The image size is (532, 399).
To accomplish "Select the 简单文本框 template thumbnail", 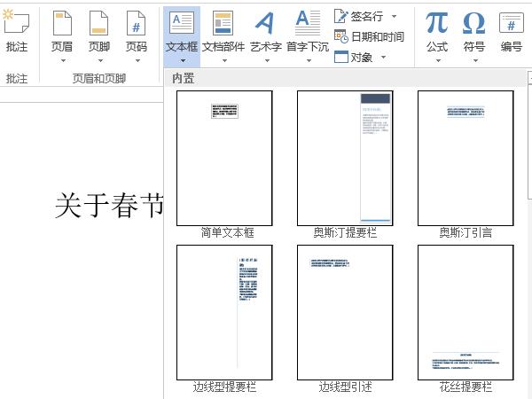I will point(224,158).
